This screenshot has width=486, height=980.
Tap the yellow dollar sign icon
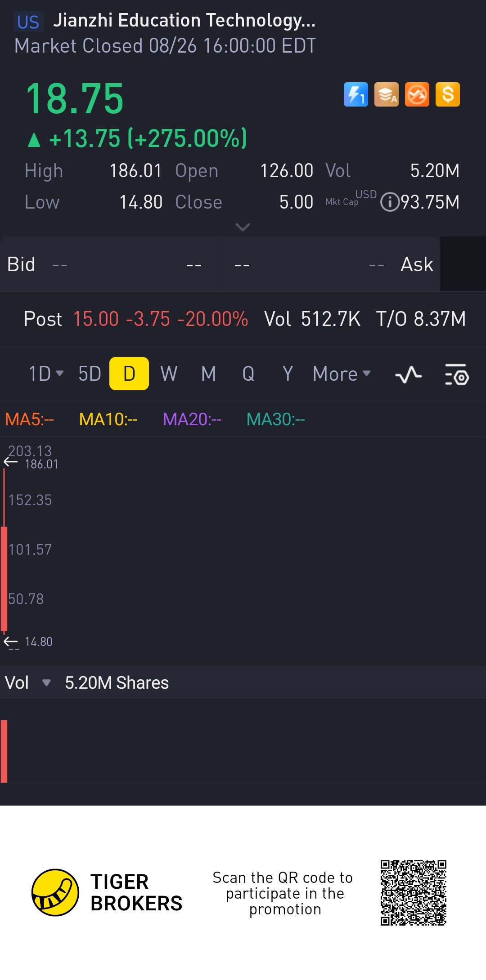coord(447,94)
